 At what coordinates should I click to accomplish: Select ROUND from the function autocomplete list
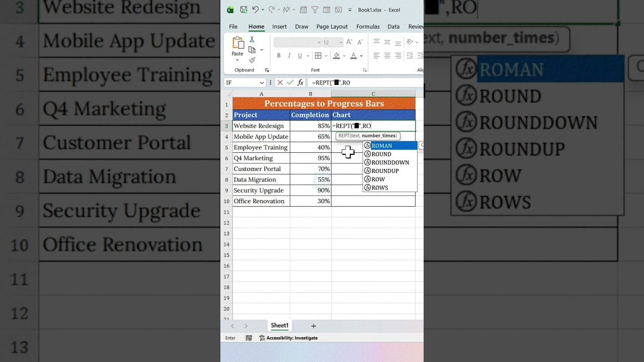(390, 154)
